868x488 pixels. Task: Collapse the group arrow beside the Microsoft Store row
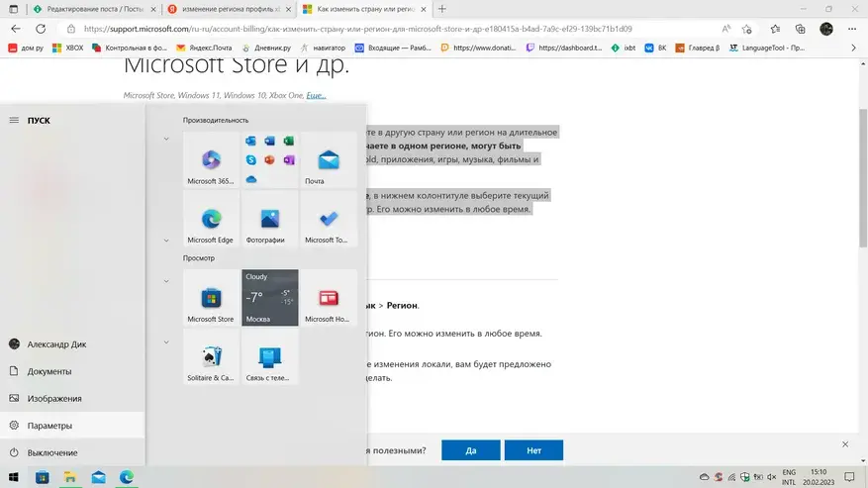pos(166,281)
